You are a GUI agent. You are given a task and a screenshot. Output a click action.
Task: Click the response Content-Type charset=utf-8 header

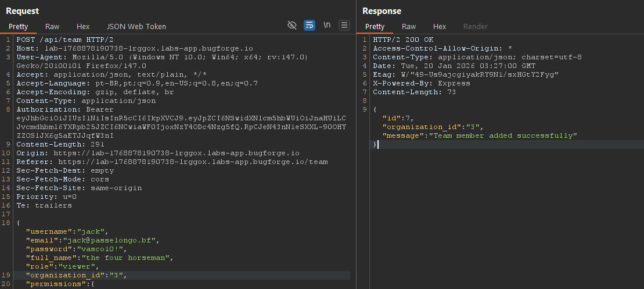(477, 57)
